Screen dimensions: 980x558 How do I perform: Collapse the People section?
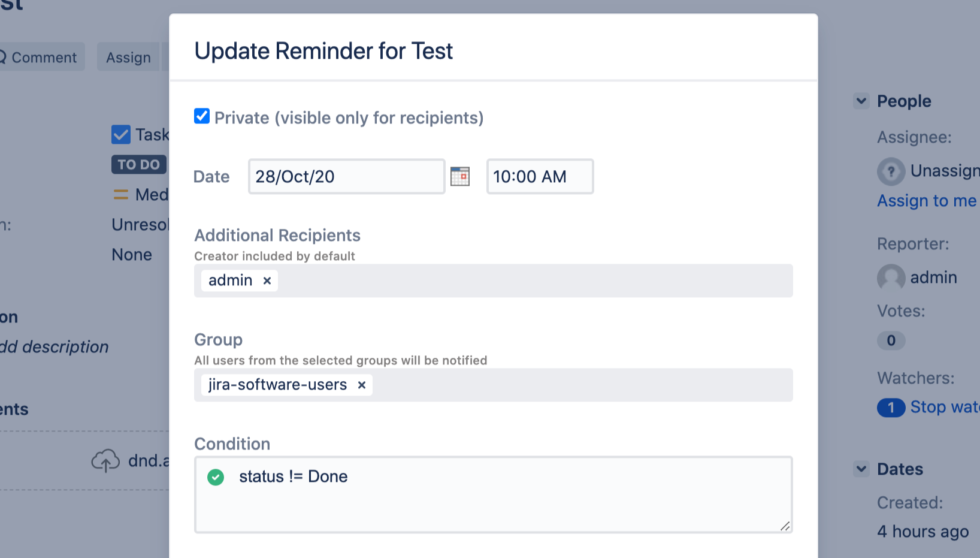click(861, 101)
